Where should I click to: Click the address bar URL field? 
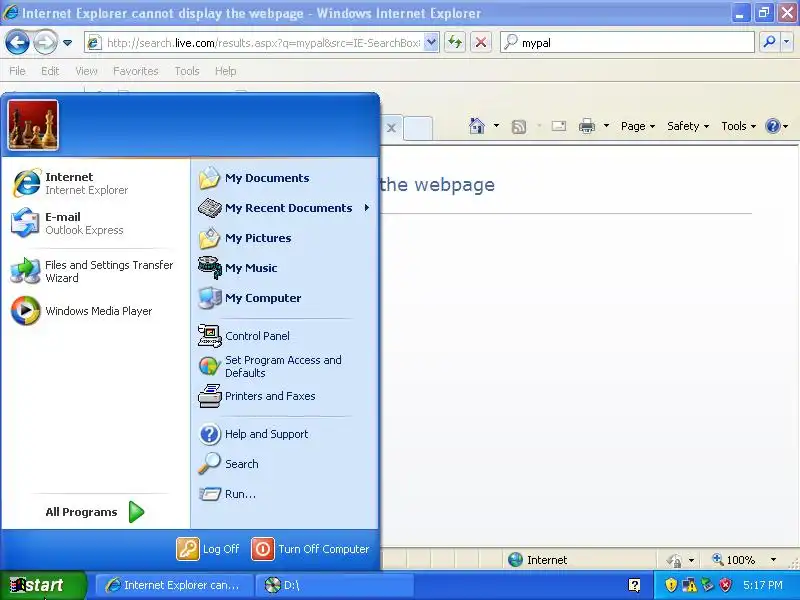254,43
